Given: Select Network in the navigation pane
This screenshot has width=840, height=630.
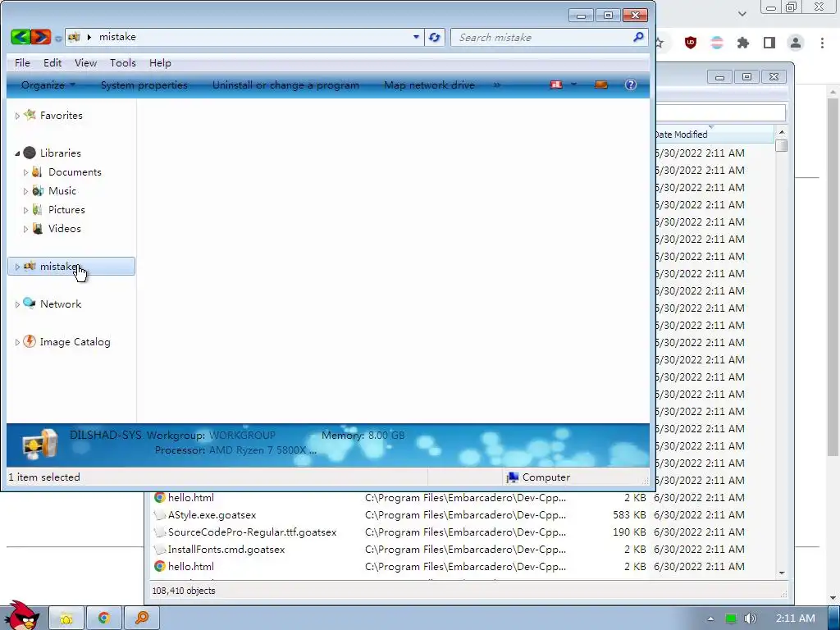Looking at the screenshot, I should [61, 304].
